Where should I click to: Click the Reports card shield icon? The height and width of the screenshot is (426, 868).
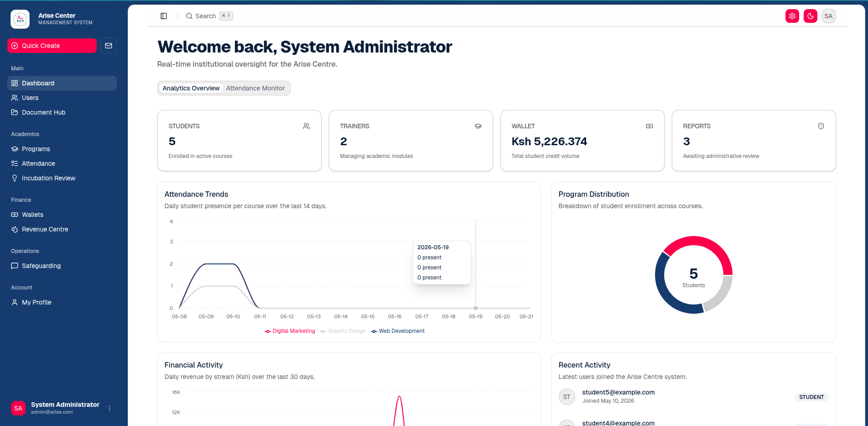(x=821, y=126)
